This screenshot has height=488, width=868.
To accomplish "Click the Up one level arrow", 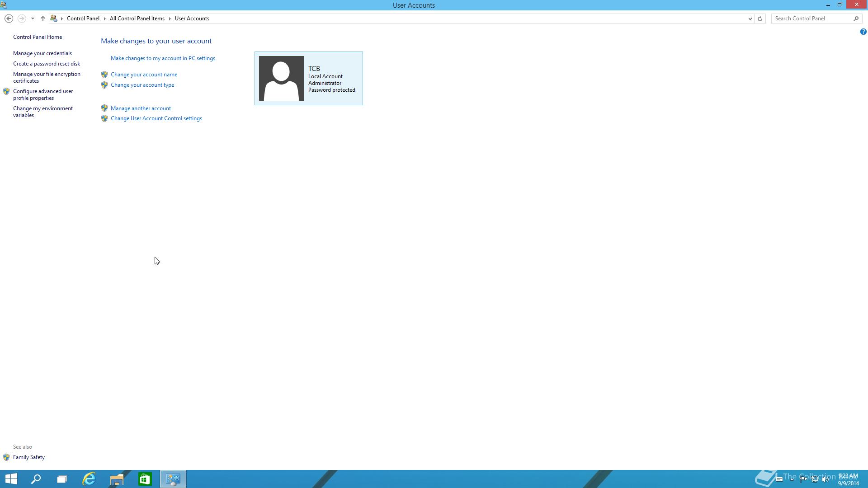I will [x=43, y=19].
